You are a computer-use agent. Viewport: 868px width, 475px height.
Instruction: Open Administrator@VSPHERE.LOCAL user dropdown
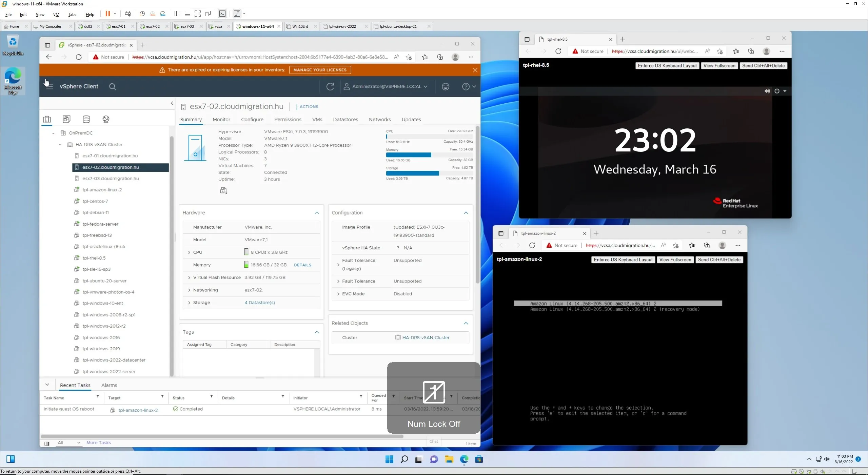click(386, 87)
